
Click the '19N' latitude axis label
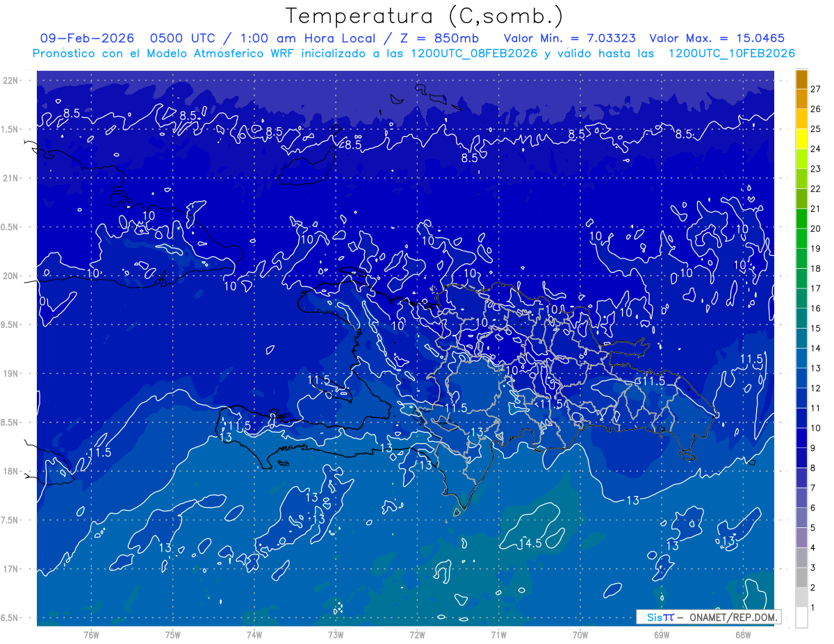point(10,374)
